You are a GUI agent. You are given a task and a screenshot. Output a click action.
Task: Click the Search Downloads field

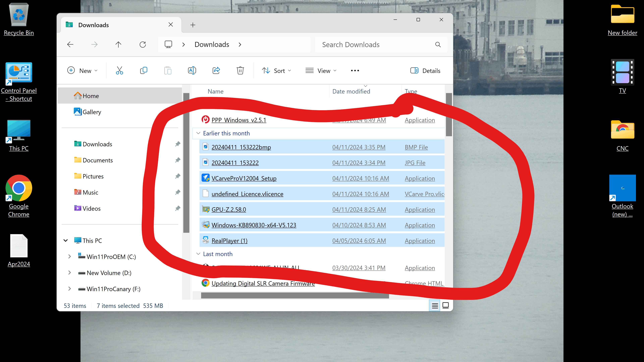tap(375, 45)
